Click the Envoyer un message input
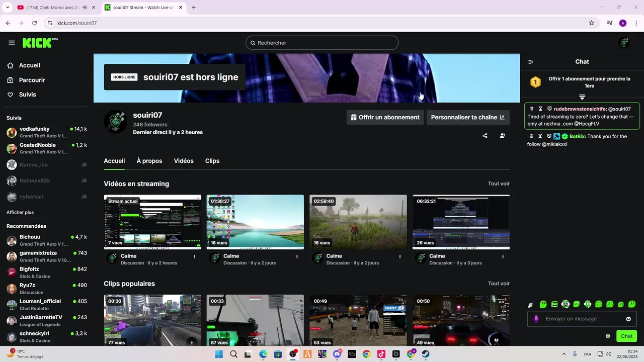 582,319
